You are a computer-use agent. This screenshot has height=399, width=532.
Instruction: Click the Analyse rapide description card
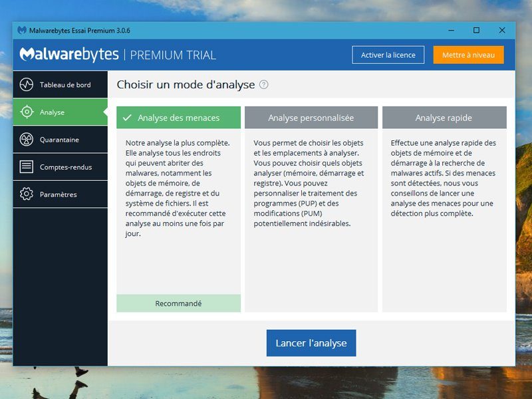[x=444, y=220]
